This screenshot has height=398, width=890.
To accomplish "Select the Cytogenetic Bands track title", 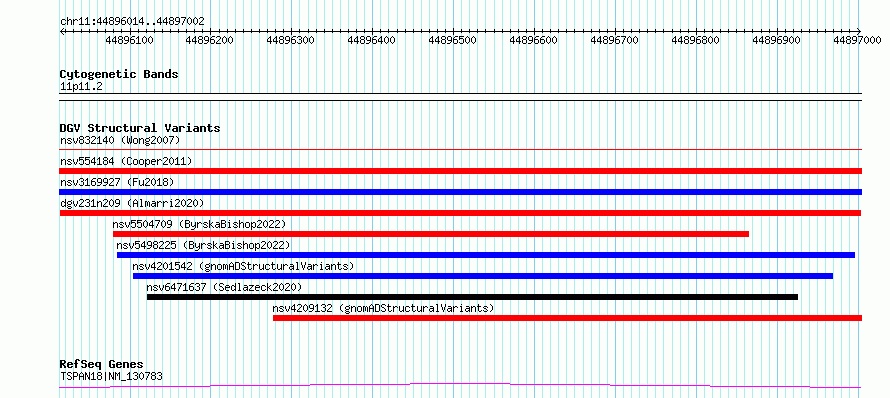I will click(119, 74).
